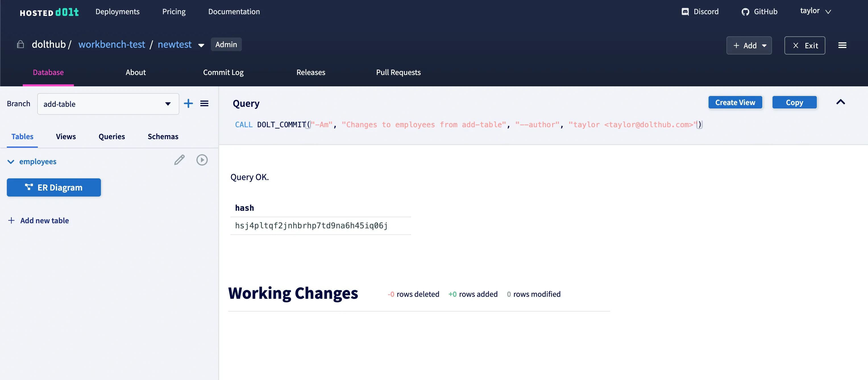Collapse the Query panel with the chevron
The height and width of the screenshot is (380, 868).
pyautogui.click(x=841, y=102)
